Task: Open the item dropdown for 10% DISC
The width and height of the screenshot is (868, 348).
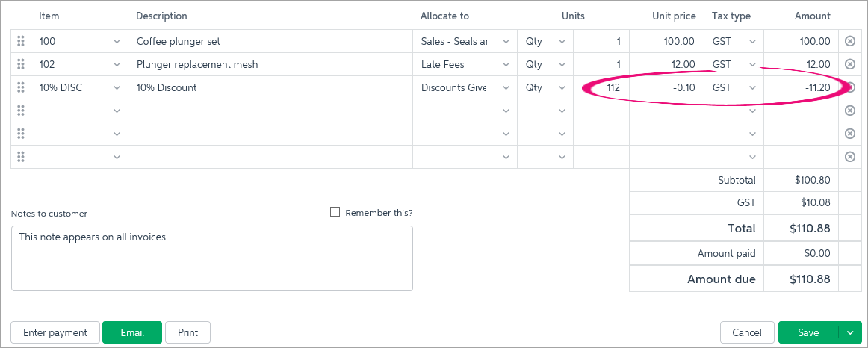Action: click(x=117, y=87)
